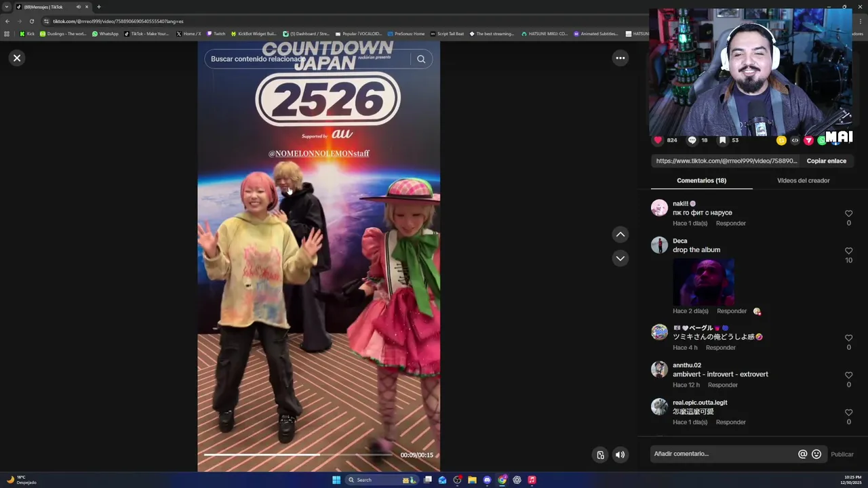868x488 pixels.
Task: Share the video via WhatsApp icon
Action: coord(822,140)
